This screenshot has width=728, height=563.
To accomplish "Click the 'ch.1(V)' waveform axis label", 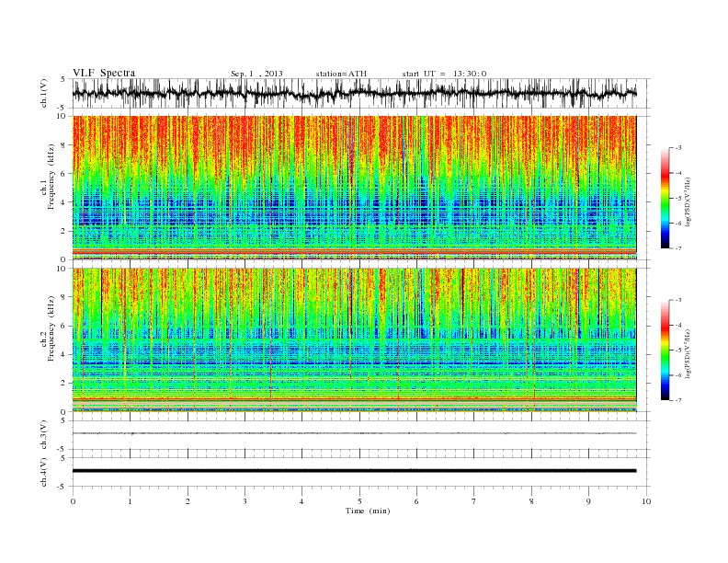I will click(x=43, y=93).
